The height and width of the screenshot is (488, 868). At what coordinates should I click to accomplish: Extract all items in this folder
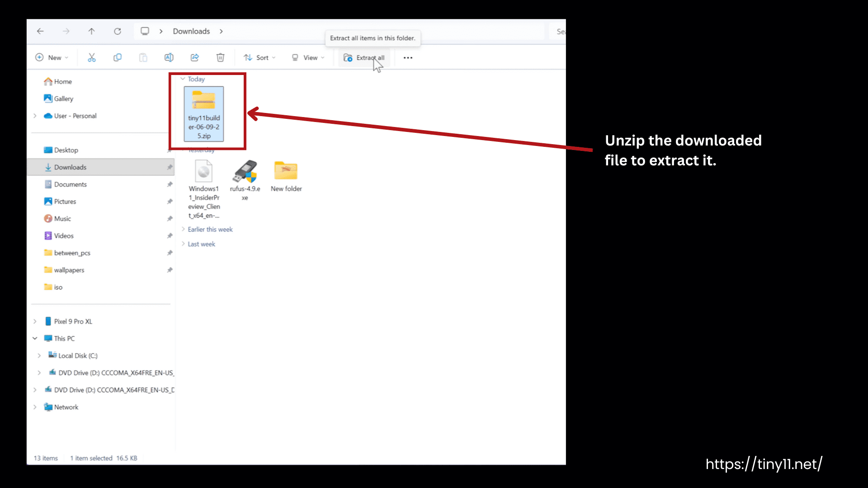click(364, 57)
